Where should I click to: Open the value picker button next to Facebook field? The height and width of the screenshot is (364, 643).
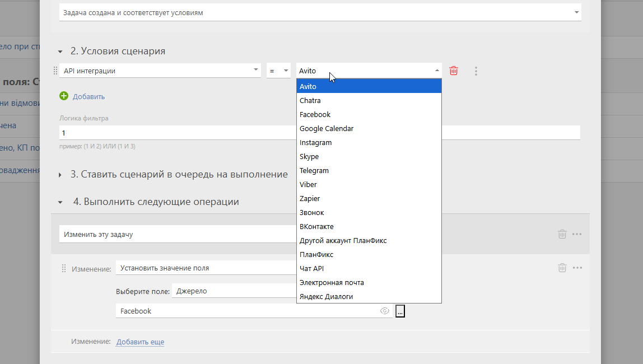[400, 311]
